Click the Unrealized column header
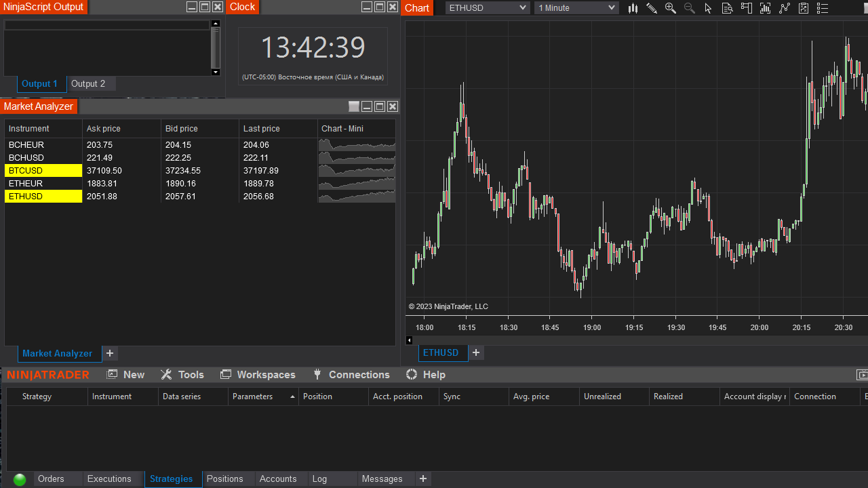 pos(614,396)
